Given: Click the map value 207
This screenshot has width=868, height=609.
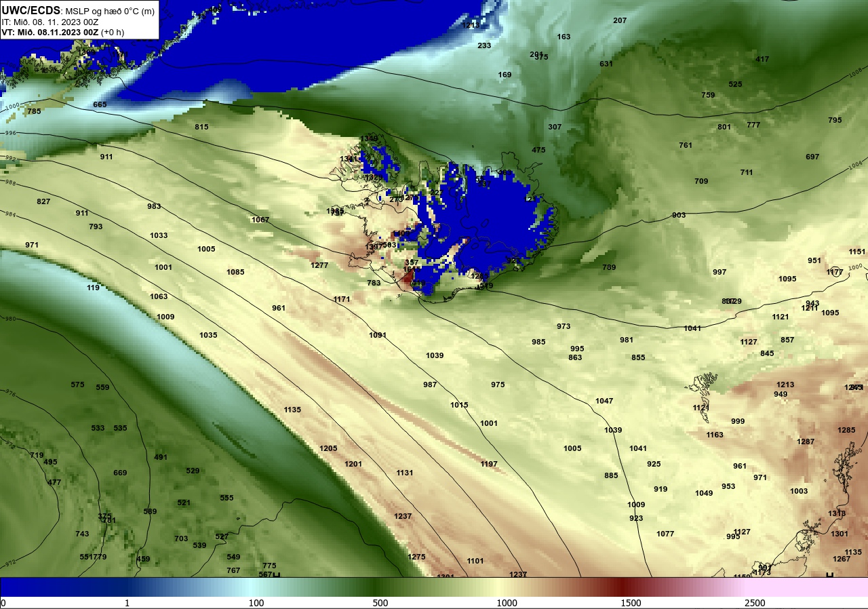Looking at the screenshot, I should (620, 20).
